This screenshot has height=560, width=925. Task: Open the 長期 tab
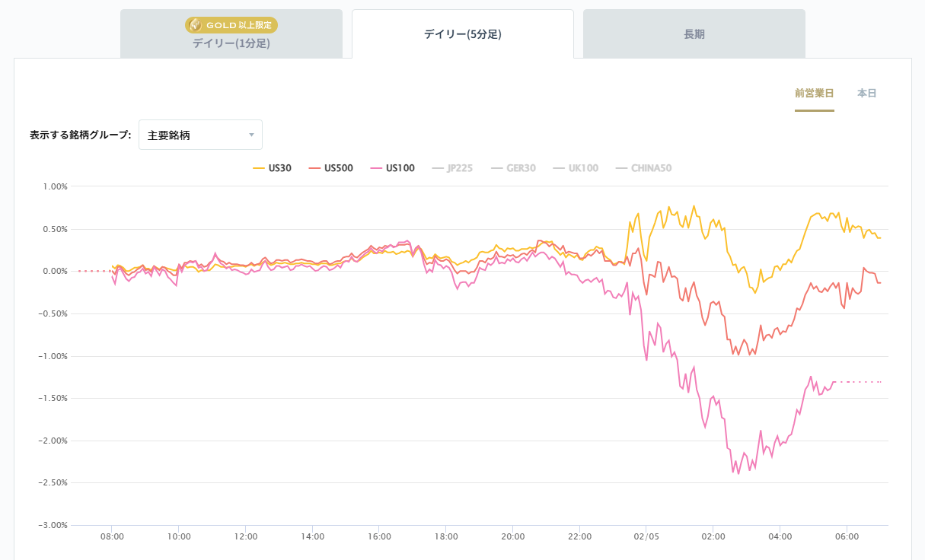694,34
